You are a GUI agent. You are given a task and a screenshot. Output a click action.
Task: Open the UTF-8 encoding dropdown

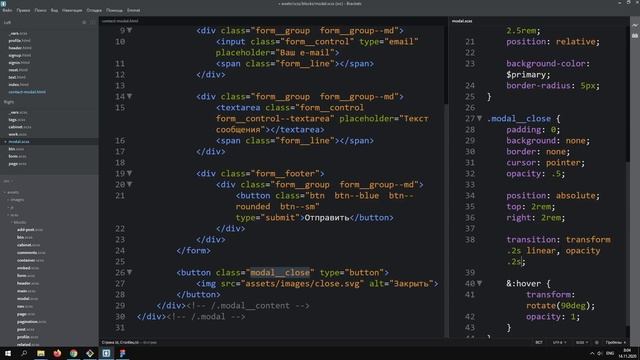click(559, 342)
